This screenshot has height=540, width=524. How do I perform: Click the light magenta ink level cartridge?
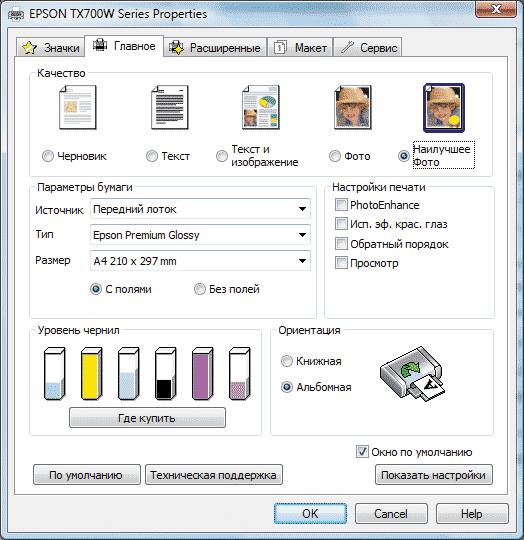pyautogui.click(x=240, y=374)
